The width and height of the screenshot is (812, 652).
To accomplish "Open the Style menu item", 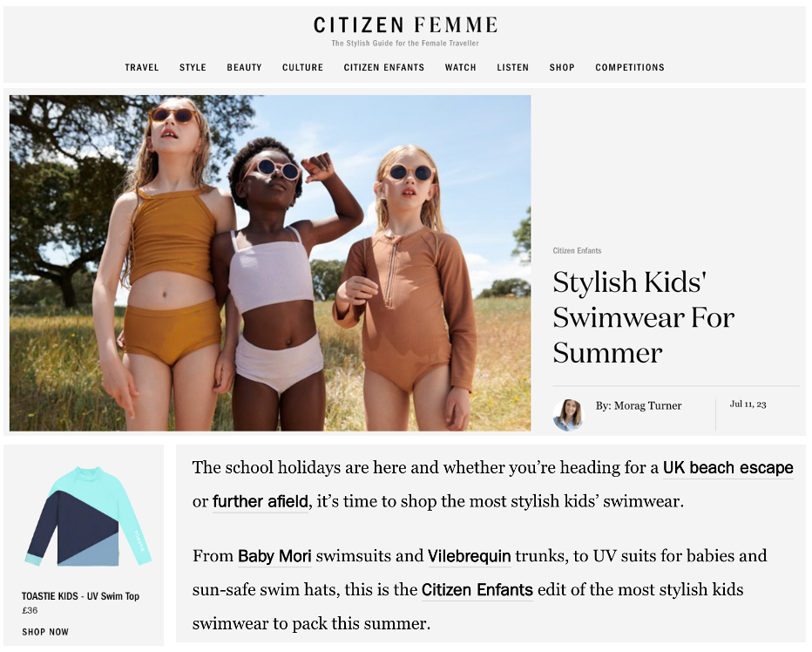I will click(x=193, y=67).
